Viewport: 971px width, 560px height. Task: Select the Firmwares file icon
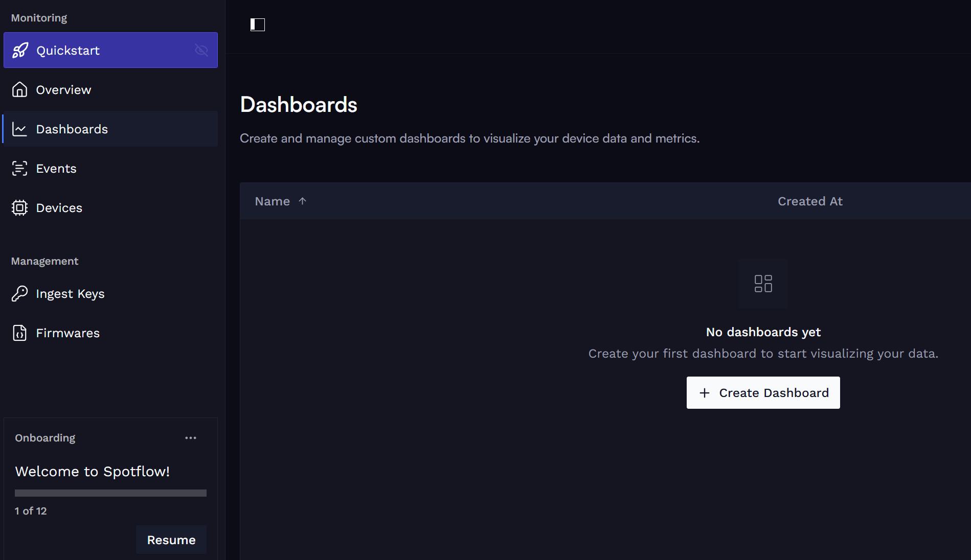(x=19, y=333)
